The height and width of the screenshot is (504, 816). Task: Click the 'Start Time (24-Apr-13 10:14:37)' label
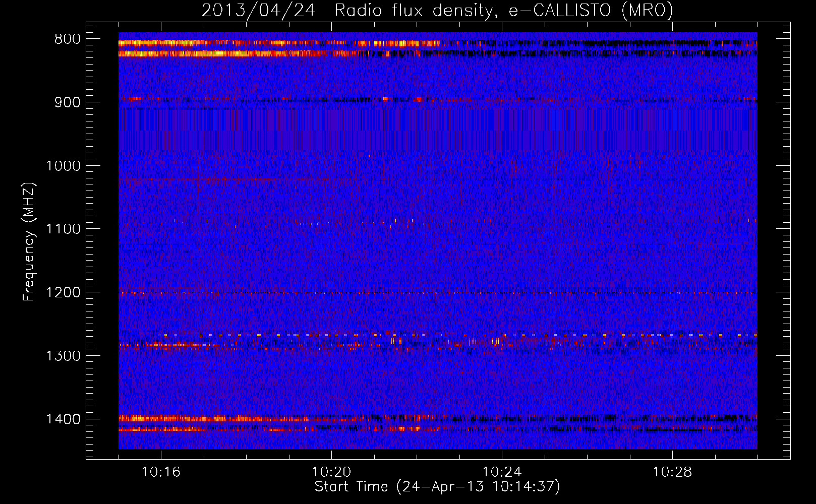pyautogui.click(x=437, y=487)
